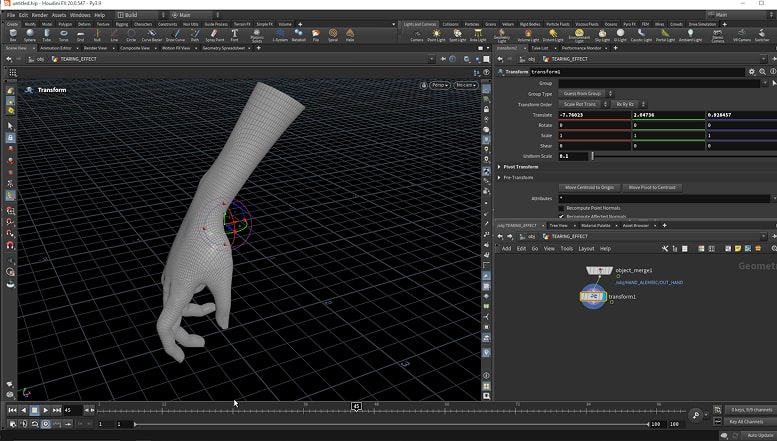Create a Point Light from shelf
The width and height of the screenshot is (777, 441).
tap(439, 35)
